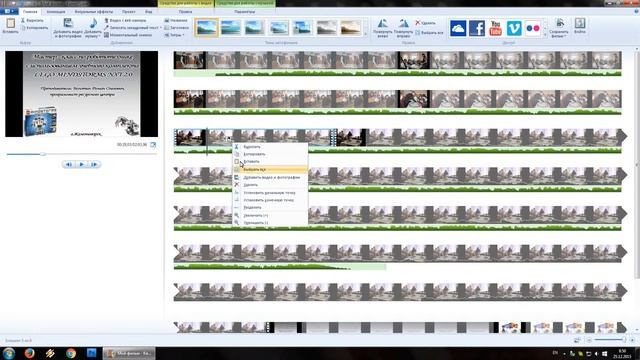The height and width of the screenshot is (360, 640).
Task: Open Video tools Edit (Правка) tab
Action: pos(185,12)
